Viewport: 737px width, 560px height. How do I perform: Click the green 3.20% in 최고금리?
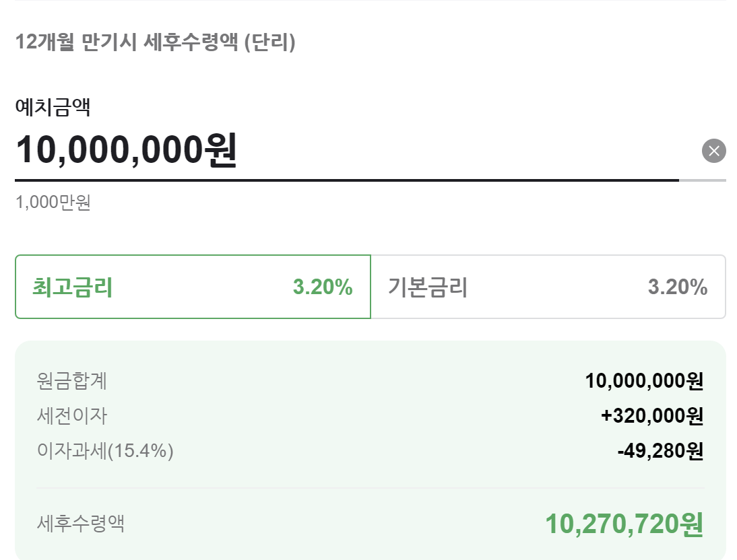323,287
